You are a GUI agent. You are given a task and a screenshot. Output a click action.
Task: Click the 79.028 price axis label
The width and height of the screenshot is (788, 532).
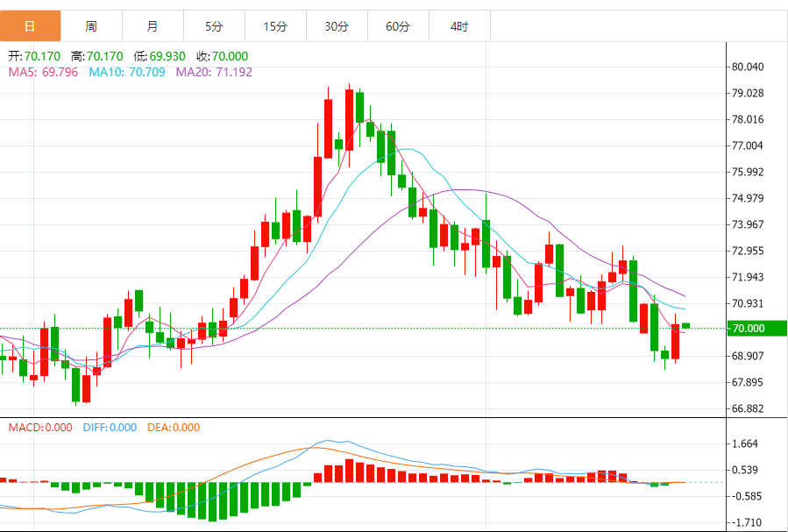tap(748, 93)
